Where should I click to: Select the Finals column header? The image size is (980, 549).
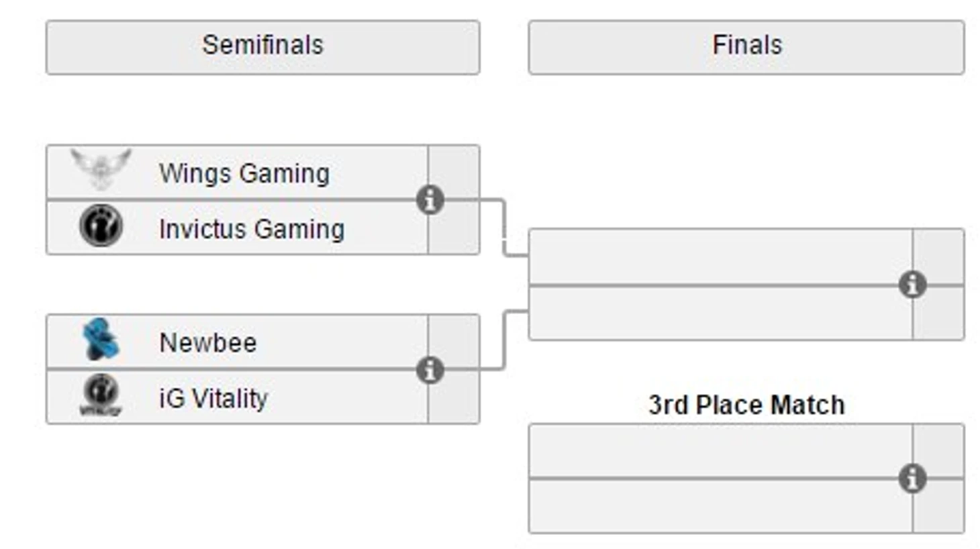click(746, 46)
